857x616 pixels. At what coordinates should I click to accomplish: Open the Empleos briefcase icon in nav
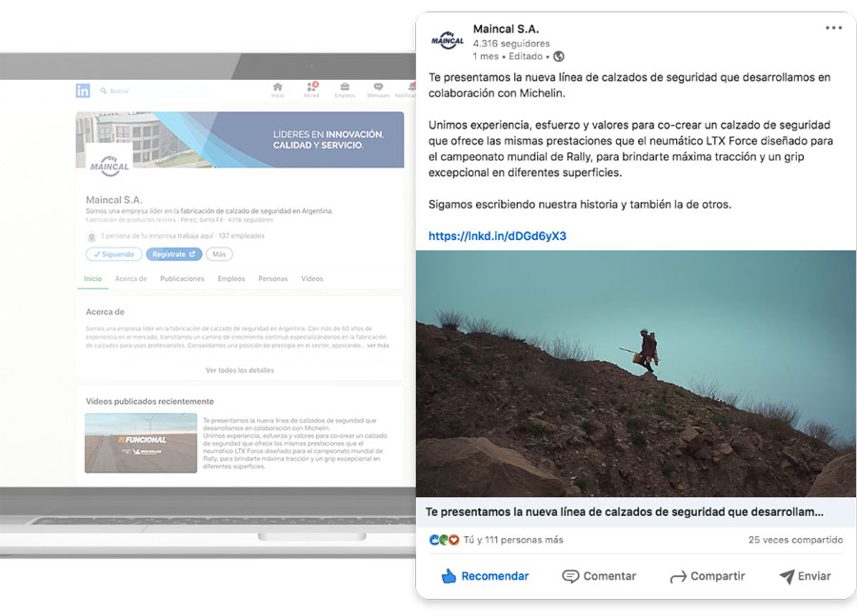[x=345, y=89]
